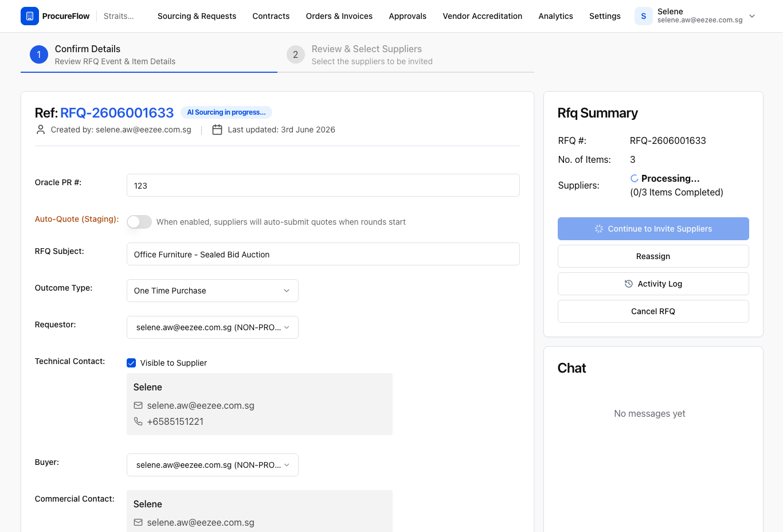The height and width of the screenshot is (532, 783).
Task: Click the loading icon in Continue to Invite Suppliers
Action: click(599, 229)
